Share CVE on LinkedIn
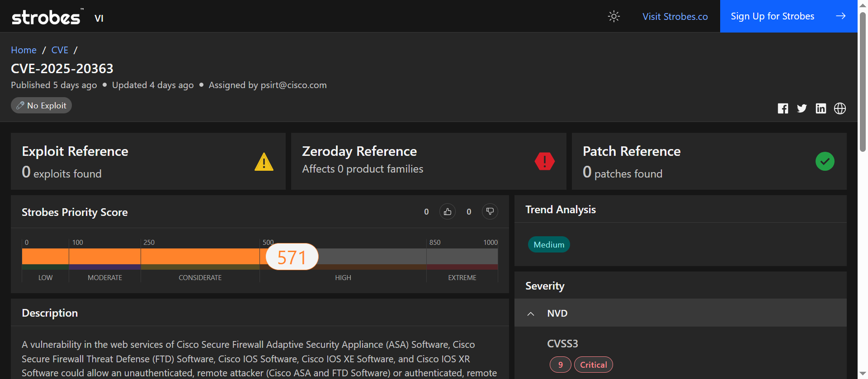 [821, 108]
